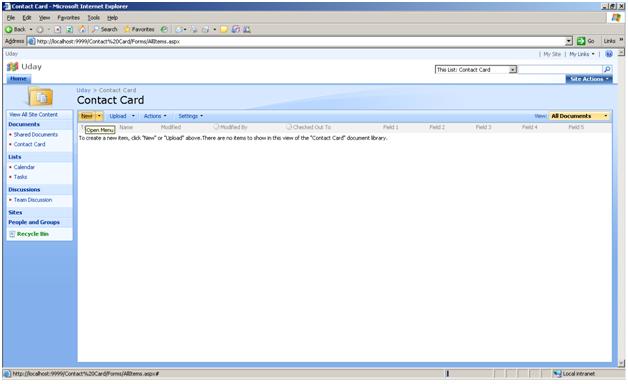Open the New button dropdown arrow
The height and width of the screenshot is (384, 628).
coord(99,116)
